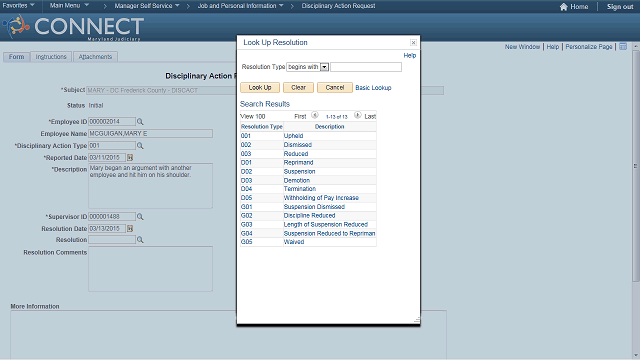Switch to the Attachments tab
The height and width of the screenshot is (360, 640).
(95, 57)
